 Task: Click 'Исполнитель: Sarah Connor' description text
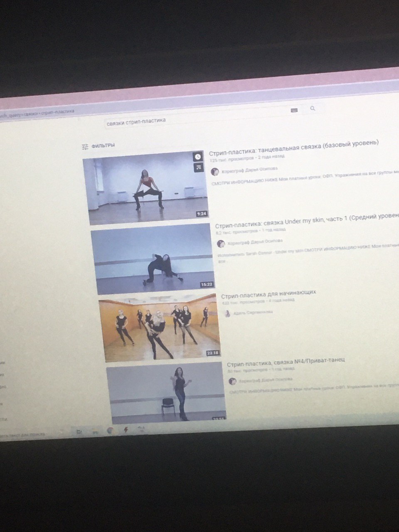(x=308, y=251)
